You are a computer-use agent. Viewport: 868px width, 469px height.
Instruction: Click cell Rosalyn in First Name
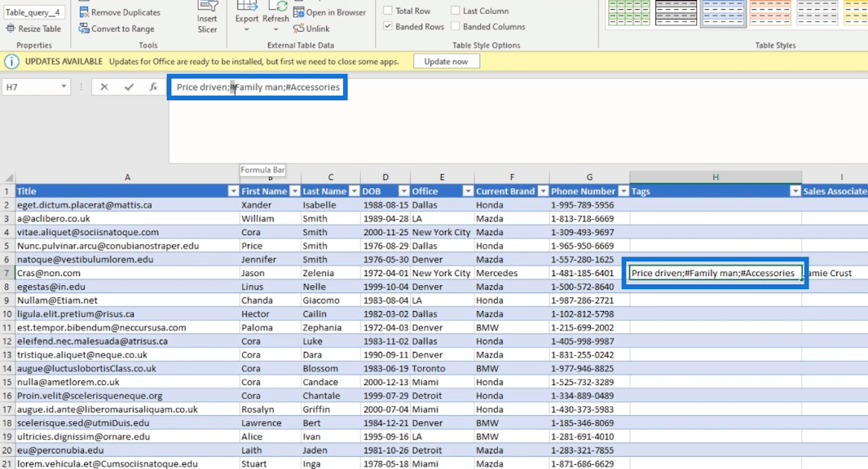(x=270, y=410)
